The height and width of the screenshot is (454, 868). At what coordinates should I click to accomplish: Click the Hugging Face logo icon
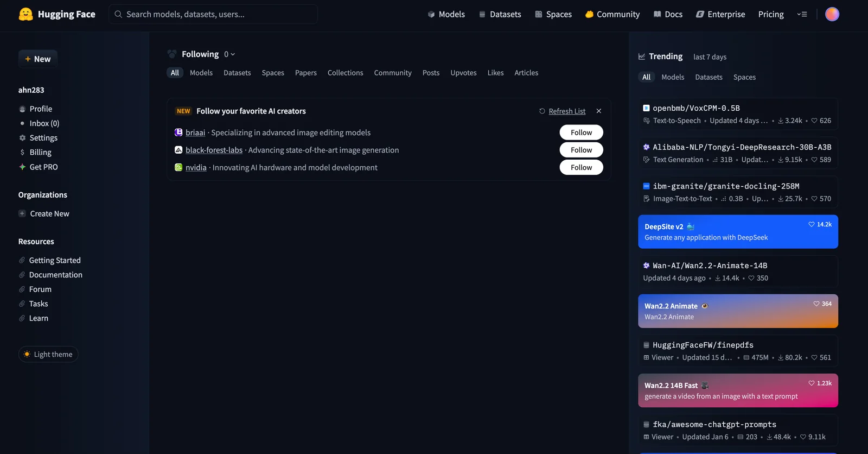[25, 14]
